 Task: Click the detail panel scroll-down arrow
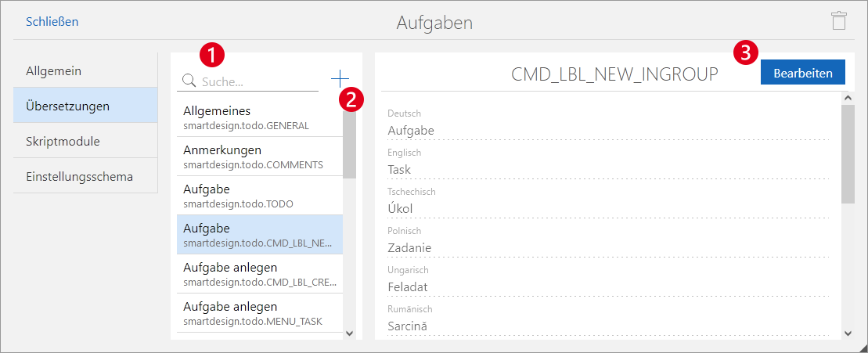point(848,333)
